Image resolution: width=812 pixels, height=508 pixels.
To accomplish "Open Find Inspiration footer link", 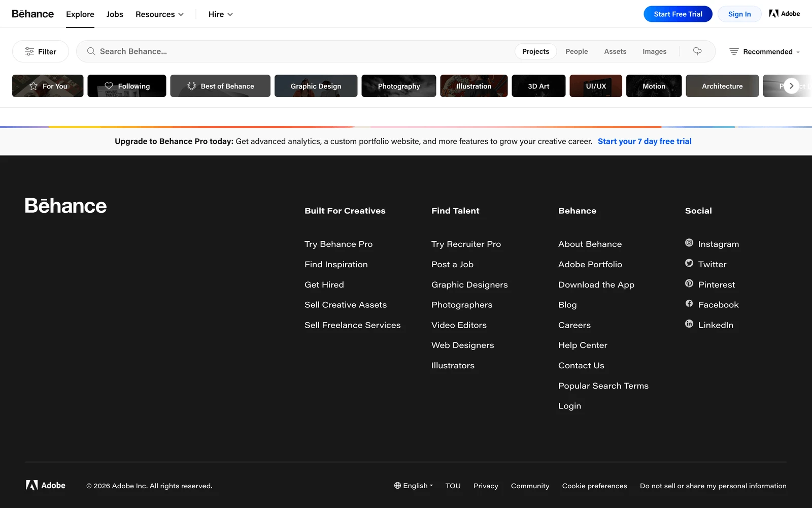I will click(x=336, y=264).
